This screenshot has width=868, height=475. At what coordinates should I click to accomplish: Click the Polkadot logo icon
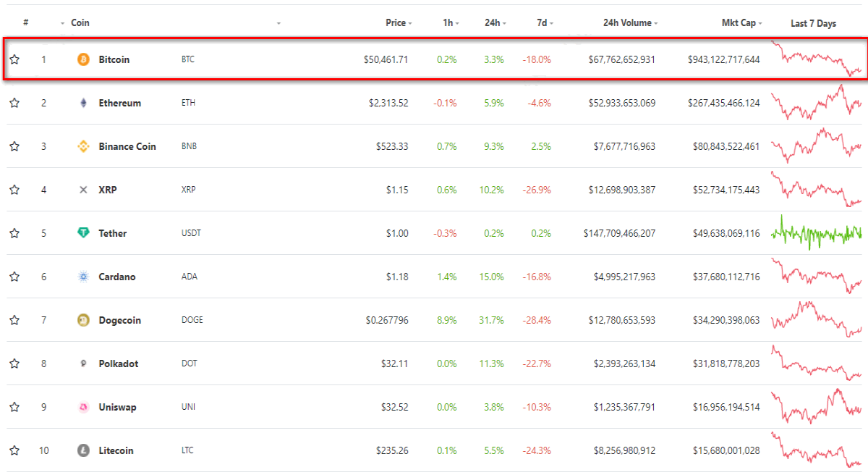click(x=83, y=363)
